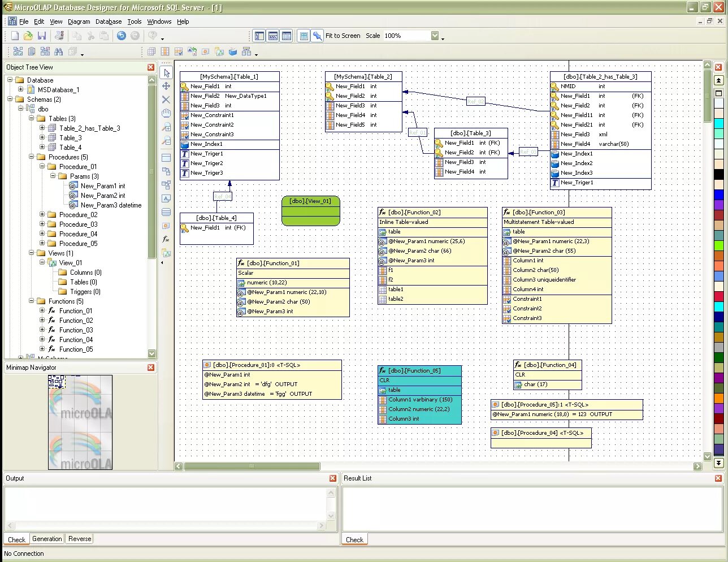
Task: Select the many-to-many relationship tool in the palette
Action: (x=166, y=185)
